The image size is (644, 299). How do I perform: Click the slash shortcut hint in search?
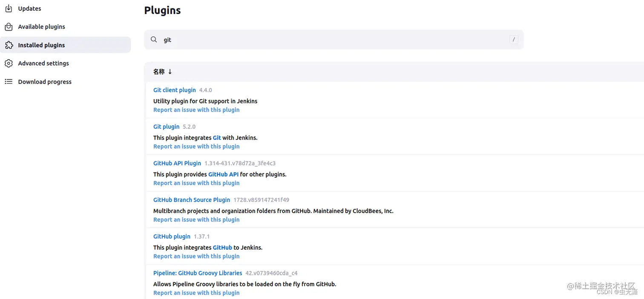click(514, 40)
